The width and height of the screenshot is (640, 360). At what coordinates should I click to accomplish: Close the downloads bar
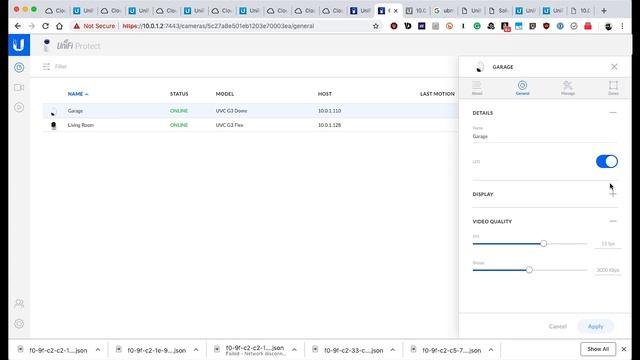click(x=624, y=349)
